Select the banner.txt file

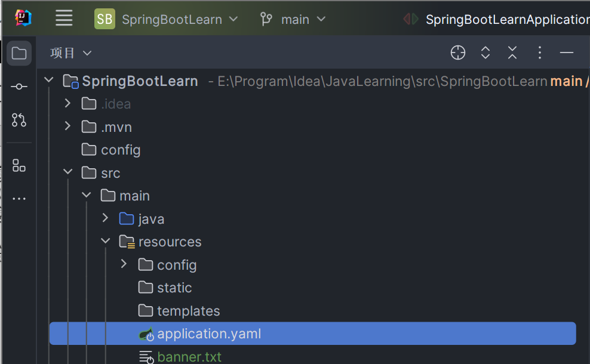[189, 357]
